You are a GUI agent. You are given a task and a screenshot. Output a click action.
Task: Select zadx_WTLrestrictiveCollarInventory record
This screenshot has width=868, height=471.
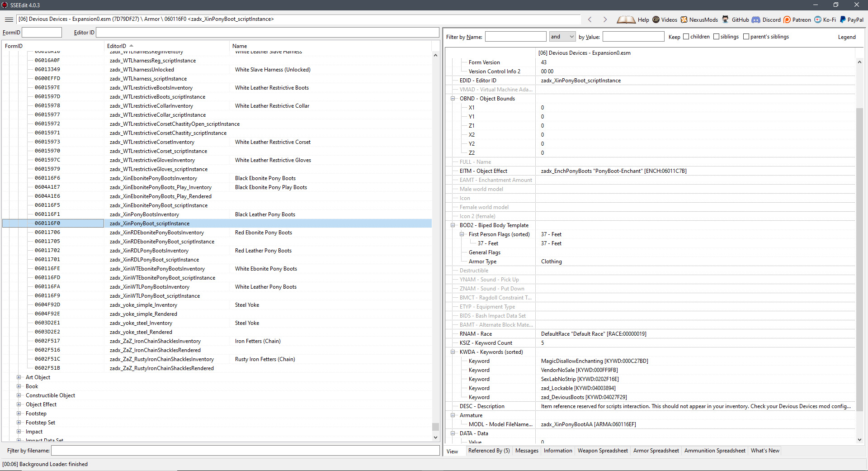coord(217,106)
